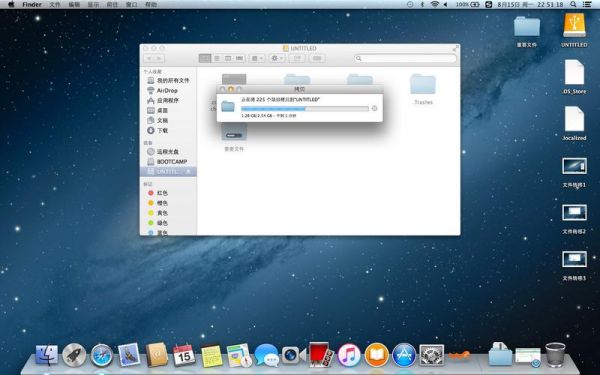This screenshot has height=375, width=600.
Task: Open Spotlight search magnifier
Action: 573,4
